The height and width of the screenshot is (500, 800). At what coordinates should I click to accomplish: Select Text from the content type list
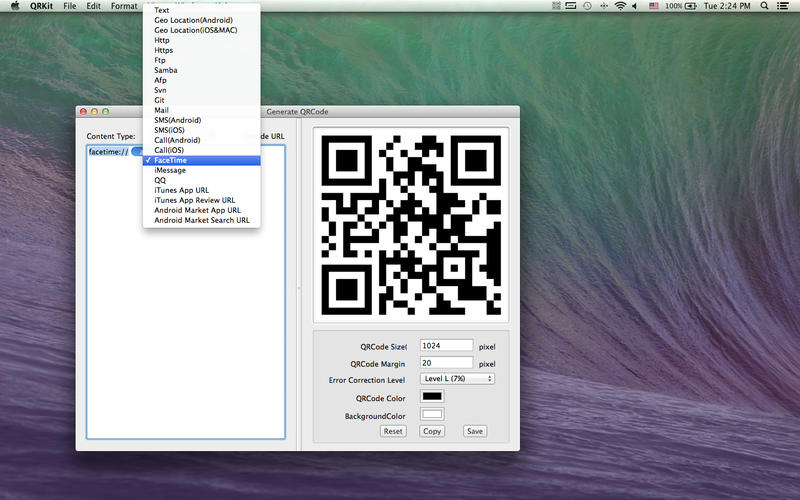(162, 9)
